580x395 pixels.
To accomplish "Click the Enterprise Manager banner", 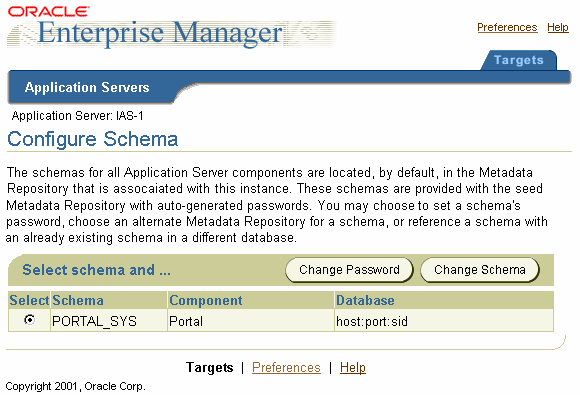I will 172,33.
